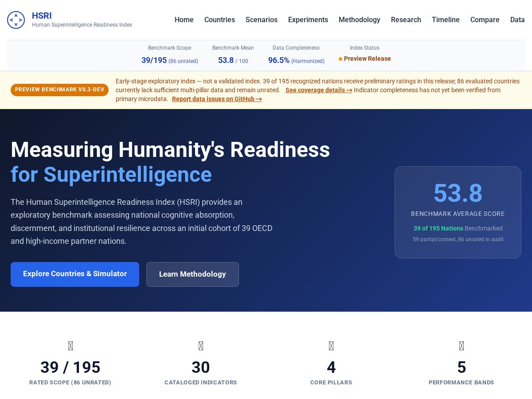Image resolution: width=532 pixels, height=399 pixels.
Task: Click the 53.8 benchmark average score card
Action: pyautogui.click(x=458, y=212)
